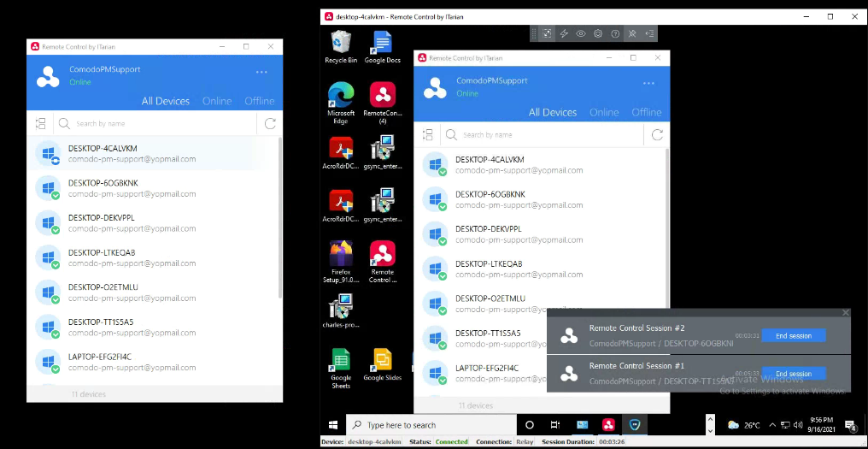The image size is (868, 449).
Task: Expand the remote system tray hidden icons chevron
Action: 773,425
